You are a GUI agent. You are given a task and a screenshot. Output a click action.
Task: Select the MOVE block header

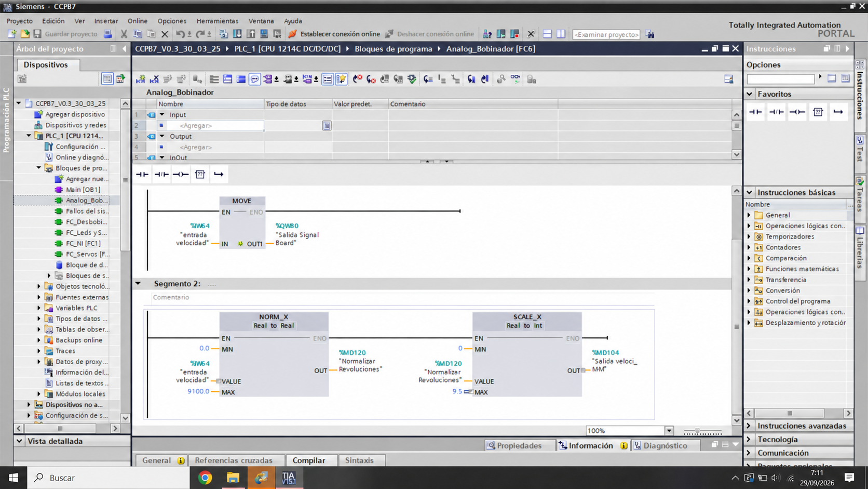coord(242,201)
